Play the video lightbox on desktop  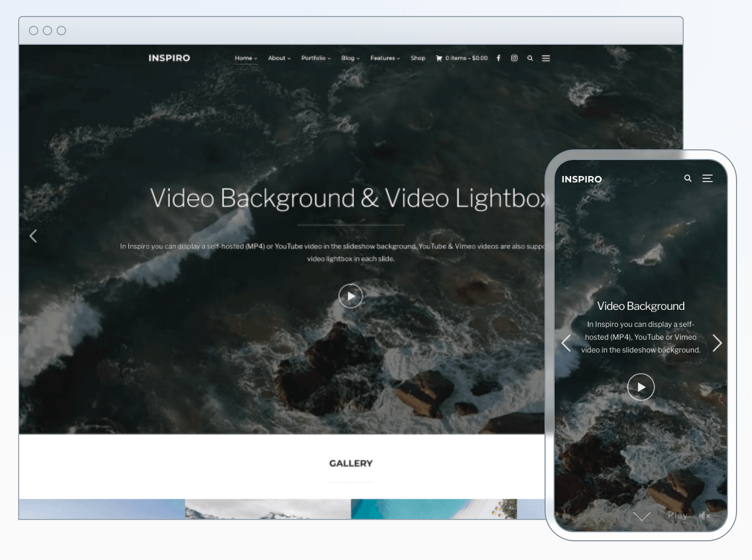click(x=351, y=296)
